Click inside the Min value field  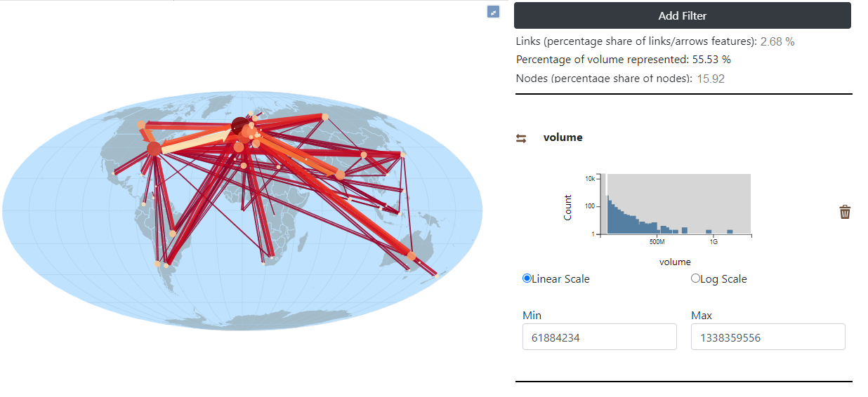coord(600,337)
